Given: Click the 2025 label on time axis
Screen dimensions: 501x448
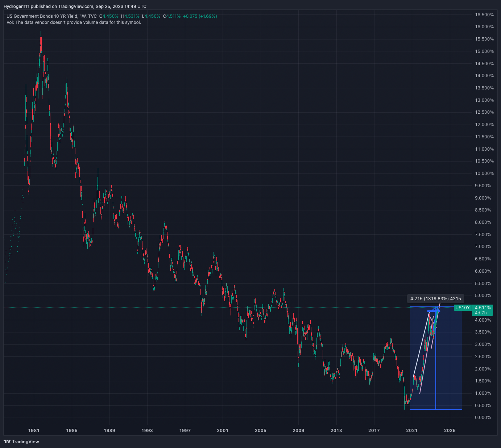Looking at the screenshot, I should [x=450, y=431].
